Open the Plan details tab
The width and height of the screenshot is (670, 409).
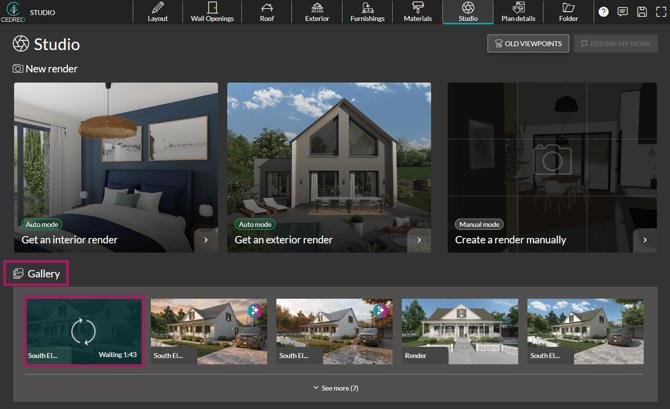pos(518,12)
